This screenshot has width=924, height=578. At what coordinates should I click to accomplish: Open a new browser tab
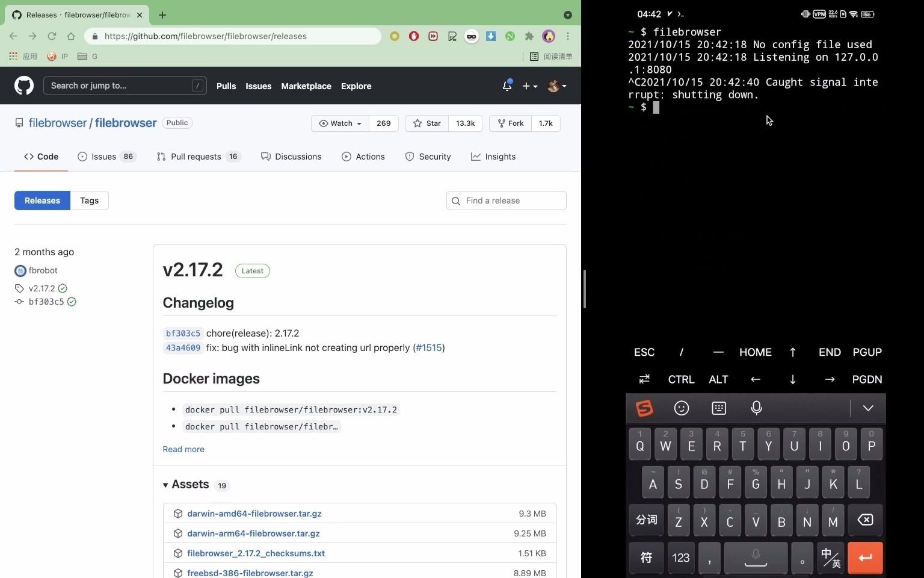[162, 14]
